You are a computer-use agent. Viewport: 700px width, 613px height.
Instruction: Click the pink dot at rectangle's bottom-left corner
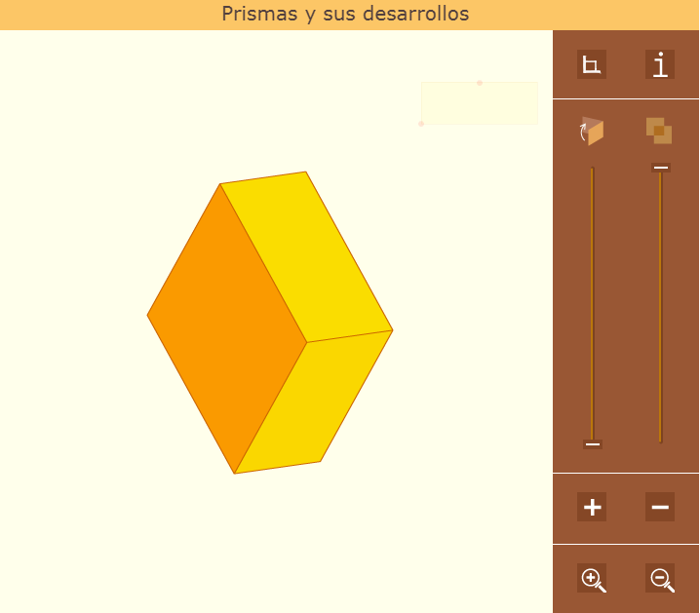(421, 124)
